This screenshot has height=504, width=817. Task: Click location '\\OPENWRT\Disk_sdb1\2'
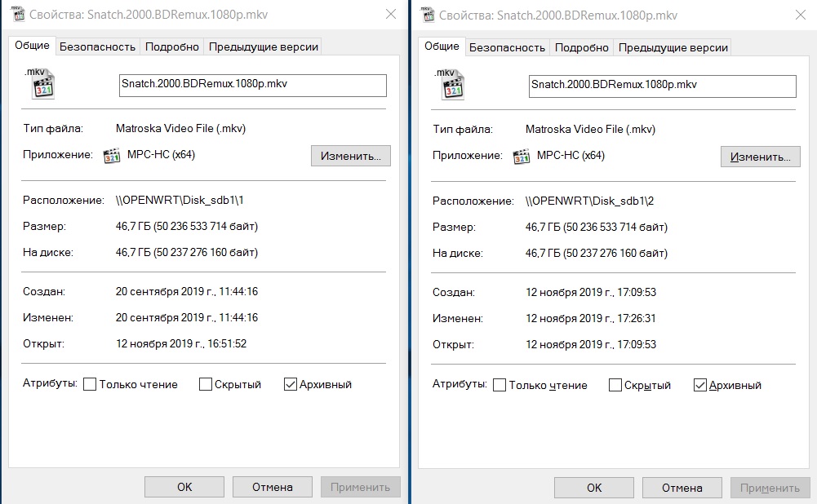tap(589, 201)
